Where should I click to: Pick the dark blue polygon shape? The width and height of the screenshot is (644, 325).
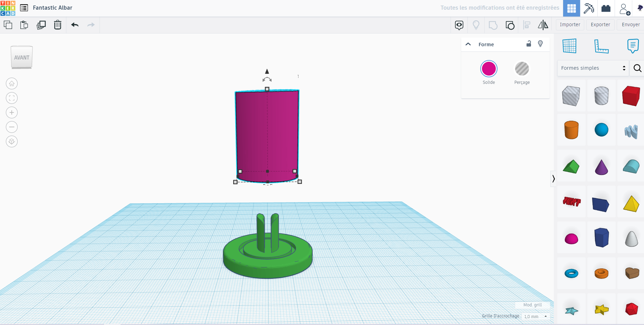coord(602,237)
